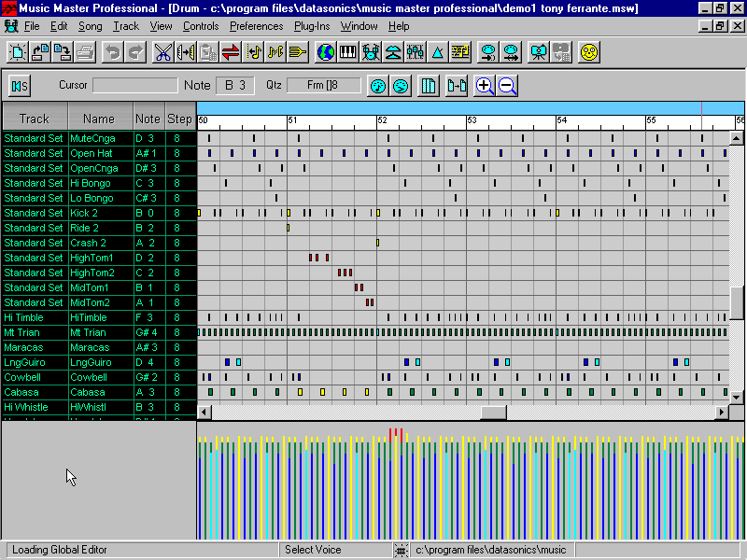Click the yellow smiley face icon
Viewport: 747px width, 560px height.
589,52
